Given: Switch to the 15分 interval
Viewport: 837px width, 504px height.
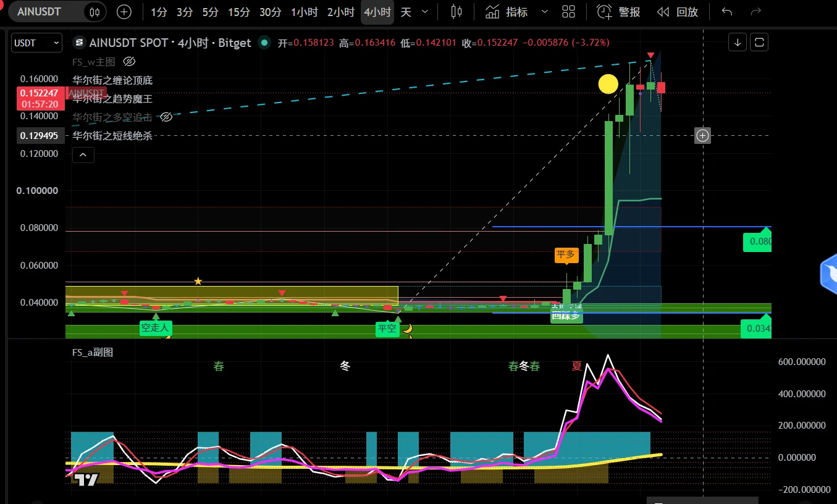Looking at the screenshot, I should [x=239, y=12].
